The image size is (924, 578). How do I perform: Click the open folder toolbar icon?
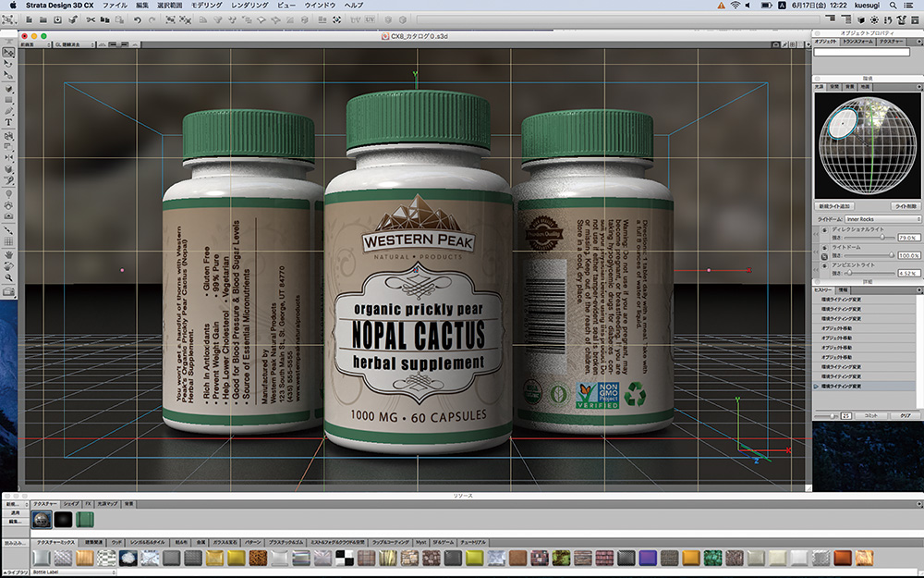[x=43, y=20]
